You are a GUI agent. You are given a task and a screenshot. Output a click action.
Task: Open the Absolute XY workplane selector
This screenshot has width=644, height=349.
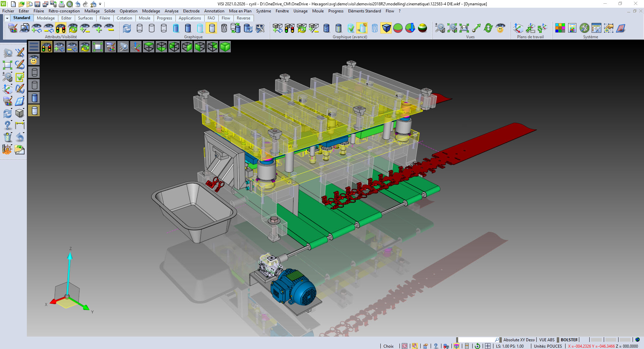click(519, 340)
